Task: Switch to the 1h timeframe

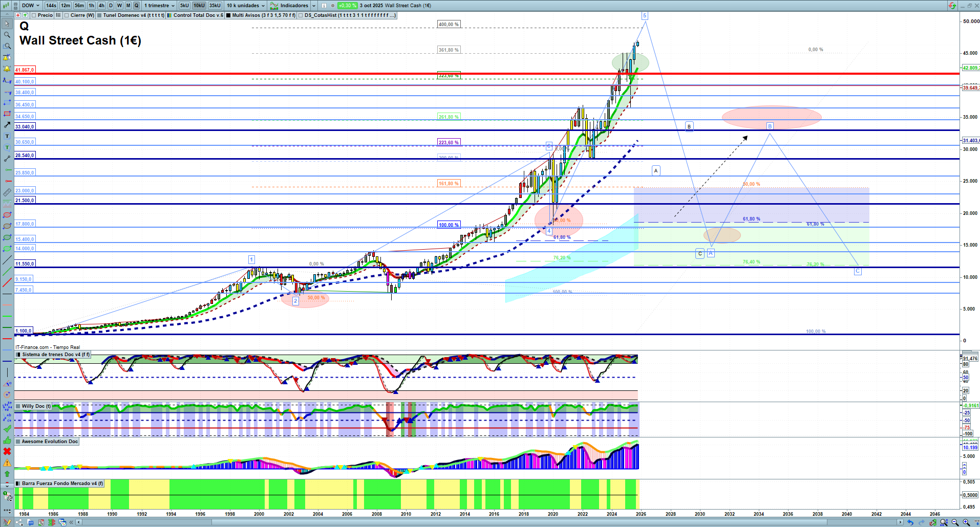Action: click(x=91, y=6)
